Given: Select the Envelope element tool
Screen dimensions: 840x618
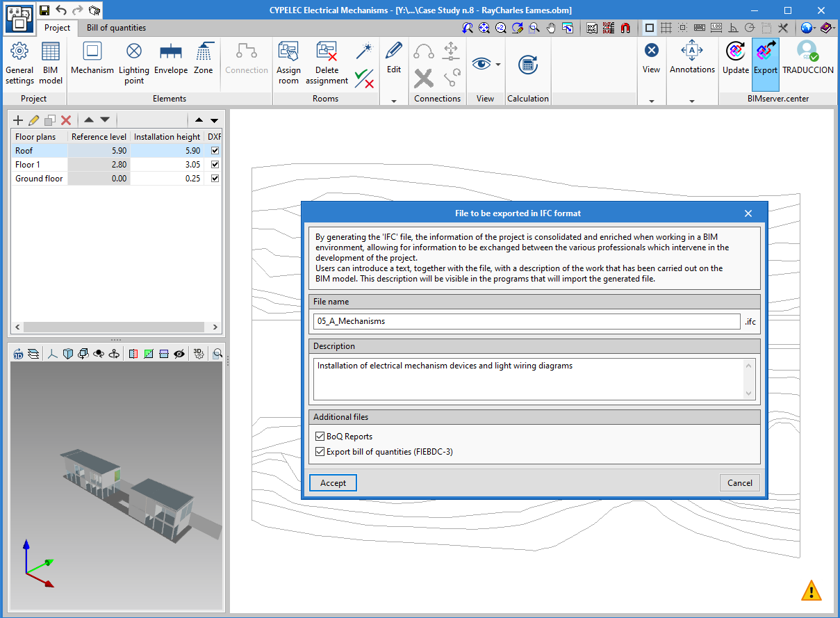Looking at the screenshot, I should 171,58.
